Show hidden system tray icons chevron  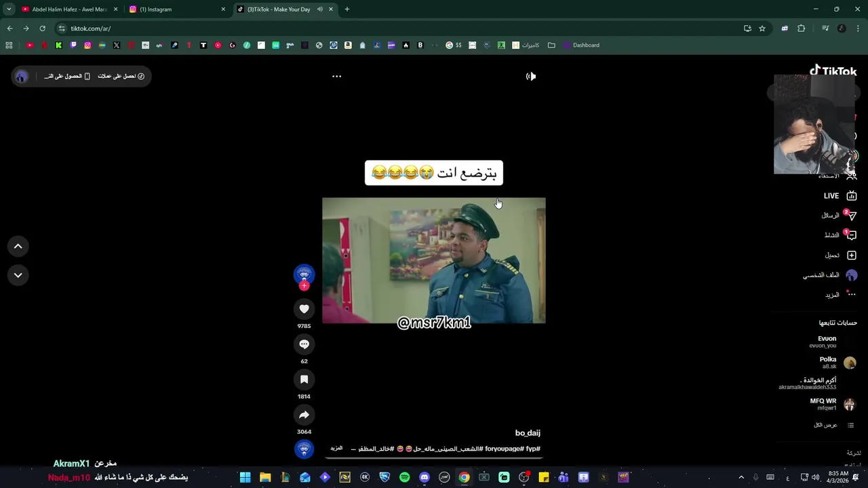click(x=741, y=477)
